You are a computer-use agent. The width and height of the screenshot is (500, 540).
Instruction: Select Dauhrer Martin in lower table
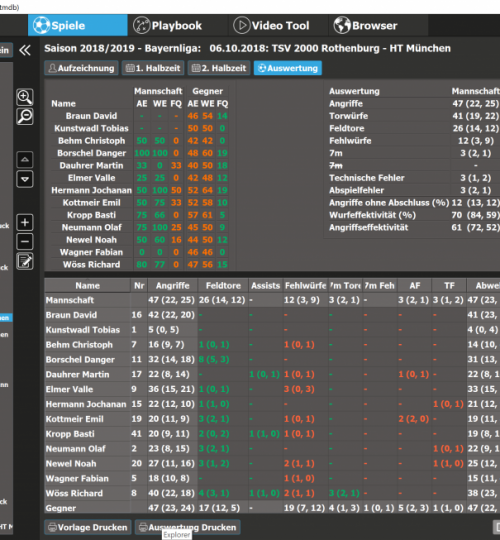point(272,374)
